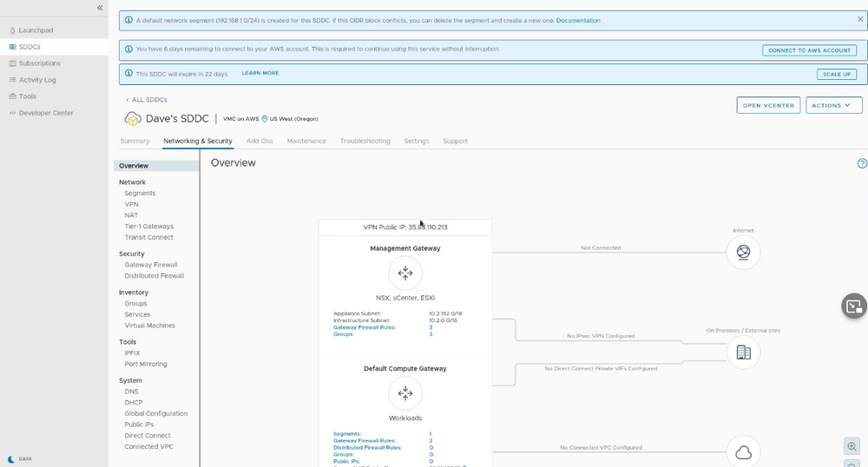Expand the Developer Center menu
Screen dimensions: 868x467
[45, 113]
